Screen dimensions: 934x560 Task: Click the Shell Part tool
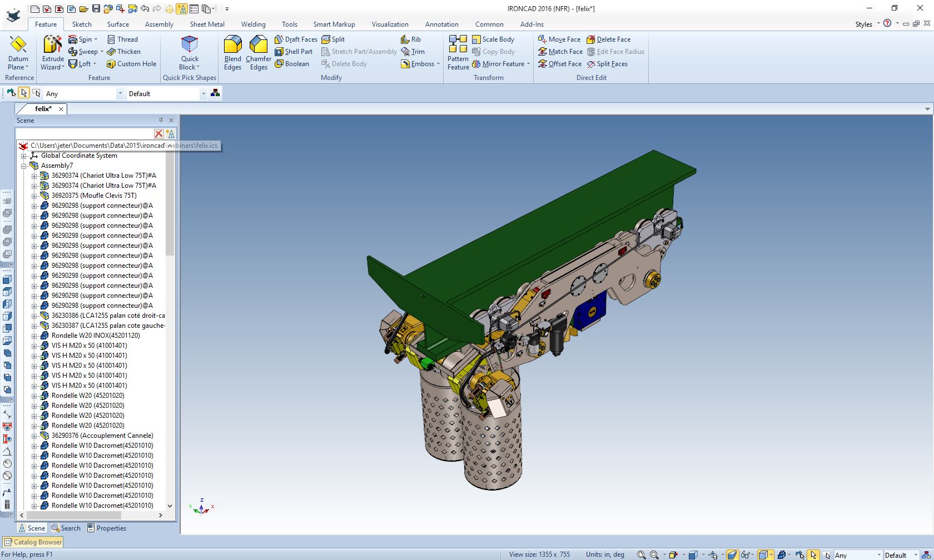[x=294, y=52]
